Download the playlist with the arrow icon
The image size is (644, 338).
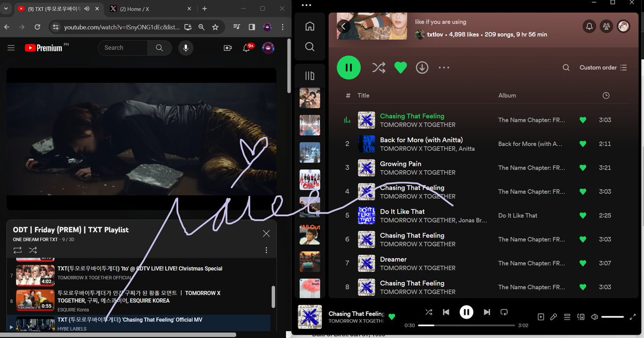coord(422,68)
